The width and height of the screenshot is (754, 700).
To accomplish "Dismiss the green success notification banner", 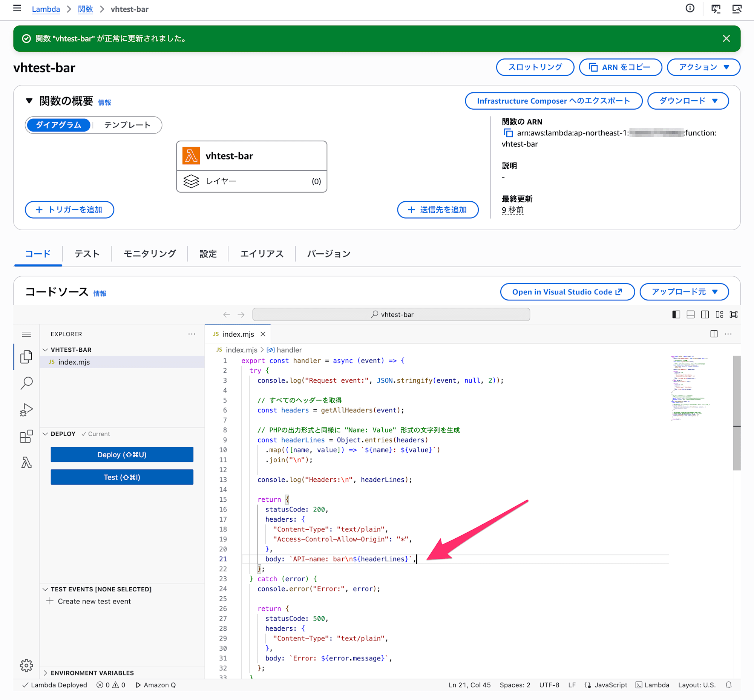I will point(726,38).
